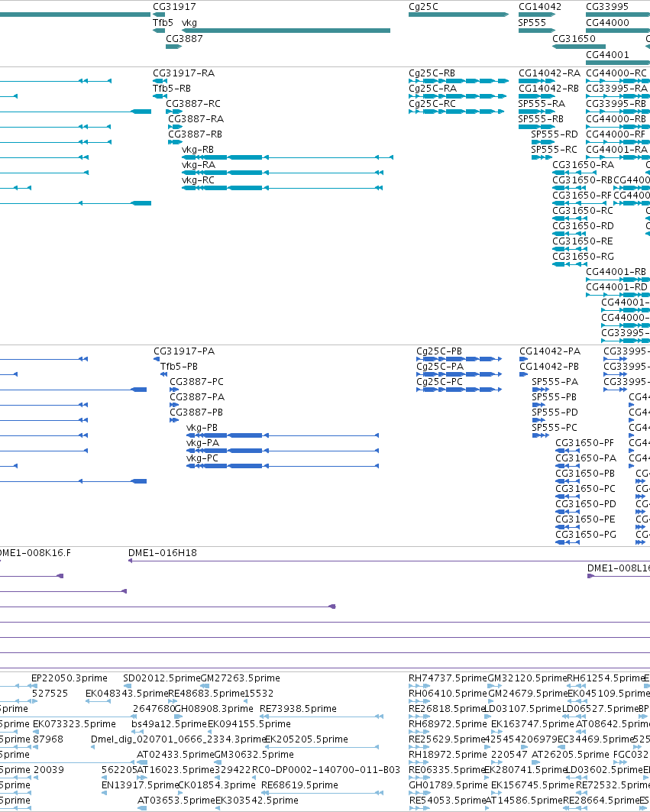Click the CG3887 gene label
650x812 pixels.
[184, 39]
